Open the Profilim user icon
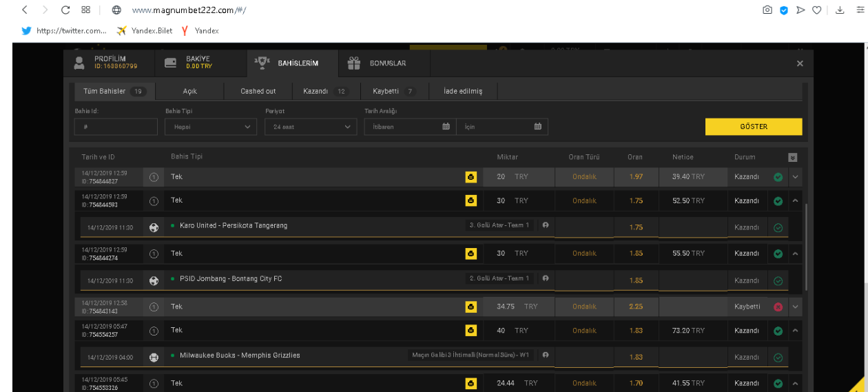The image size is (868, 392). (79, 63)
